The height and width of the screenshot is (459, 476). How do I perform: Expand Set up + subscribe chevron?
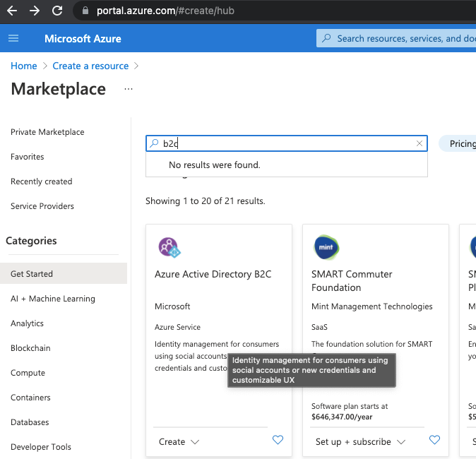[x=401, y=442]
